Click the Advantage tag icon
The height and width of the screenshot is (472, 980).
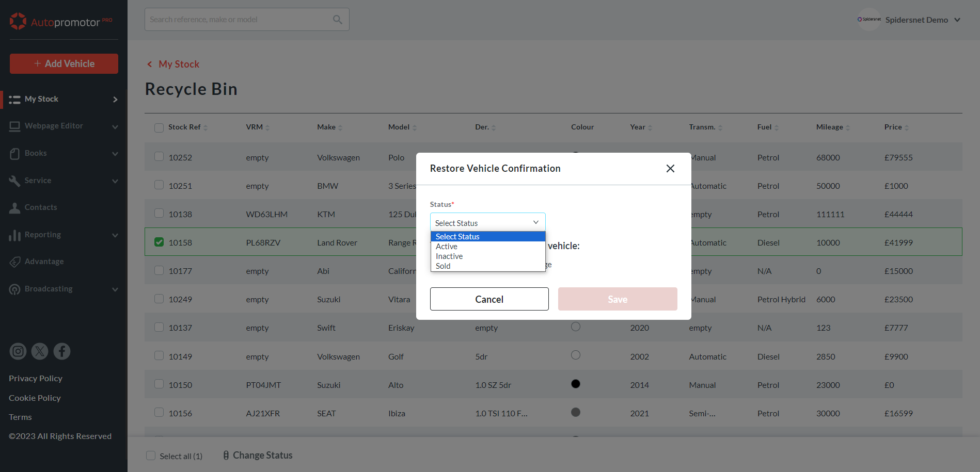(14, 262)
